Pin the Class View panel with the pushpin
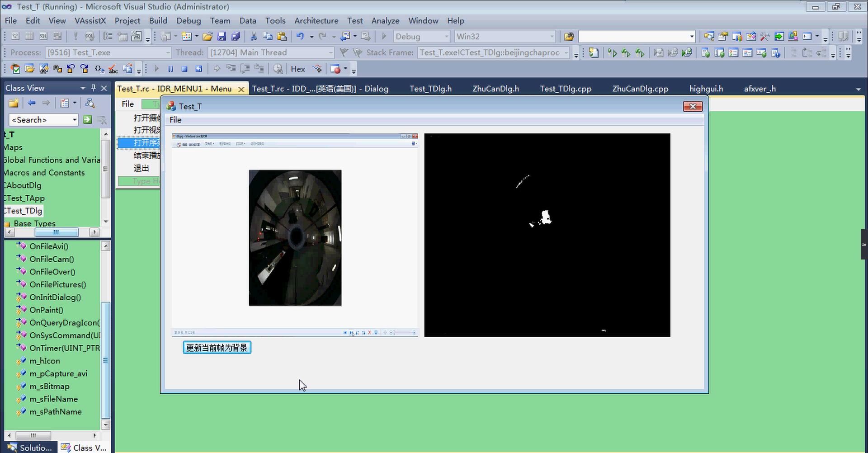This screenshot has width=868, height=453. click(94, 88)
